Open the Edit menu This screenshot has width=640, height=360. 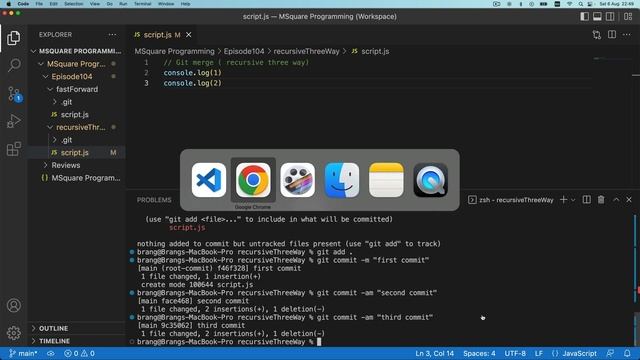[53, 4]
